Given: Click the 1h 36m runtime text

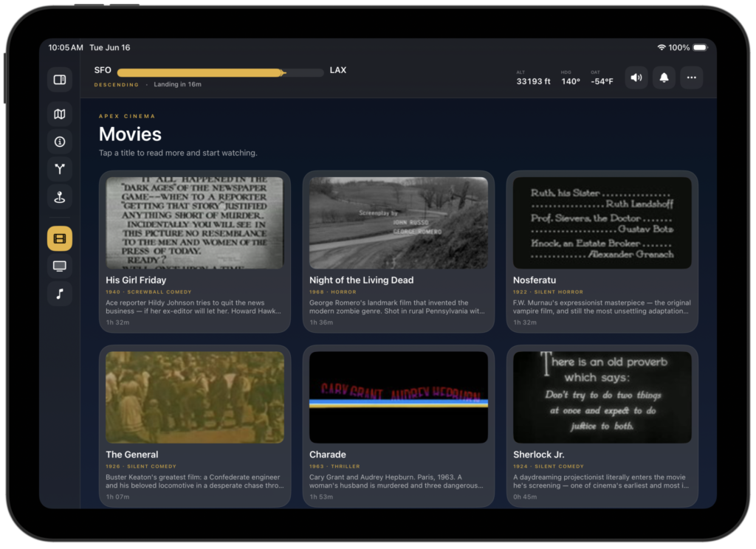Looking at the screenshot, I should click(x=321, y=322).
